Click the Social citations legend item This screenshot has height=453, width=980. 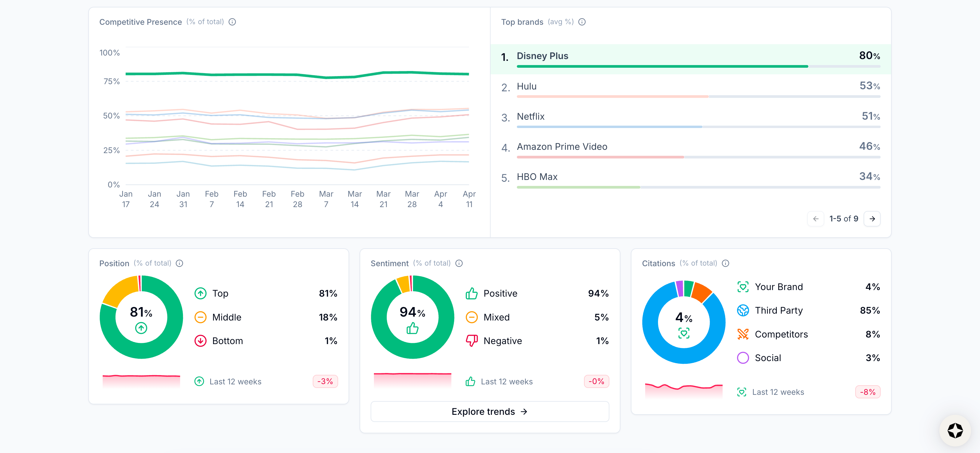pyautogui.click(x=767, y=358)
